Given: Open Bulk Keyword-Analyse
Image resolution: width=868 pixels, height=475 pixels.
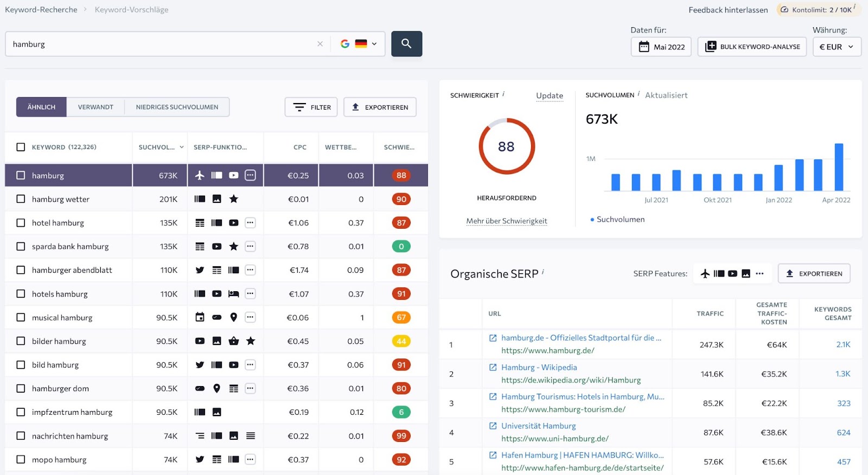Looking at the screenshot, I should (752, 47).
